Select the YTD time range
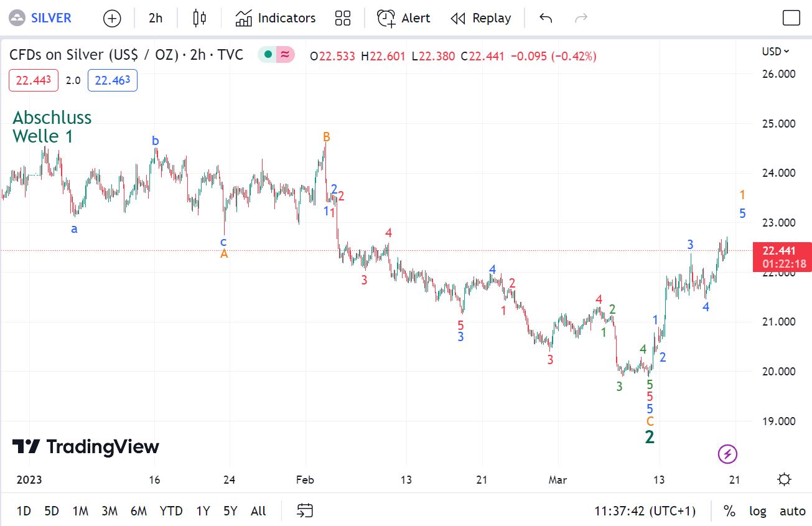The height and width of the screenshot is (526, 812). coord(171,511)
